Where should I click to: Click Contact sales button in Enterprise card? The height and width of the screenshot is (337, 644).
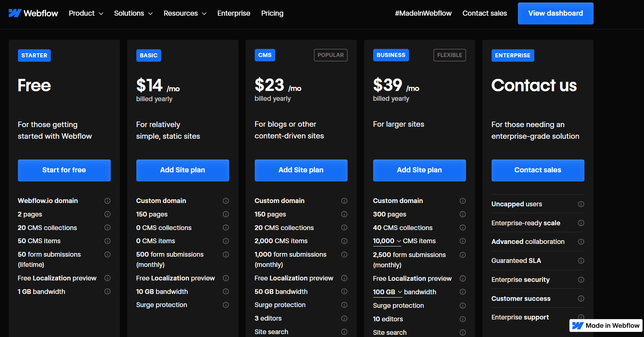tap(538, 170)
